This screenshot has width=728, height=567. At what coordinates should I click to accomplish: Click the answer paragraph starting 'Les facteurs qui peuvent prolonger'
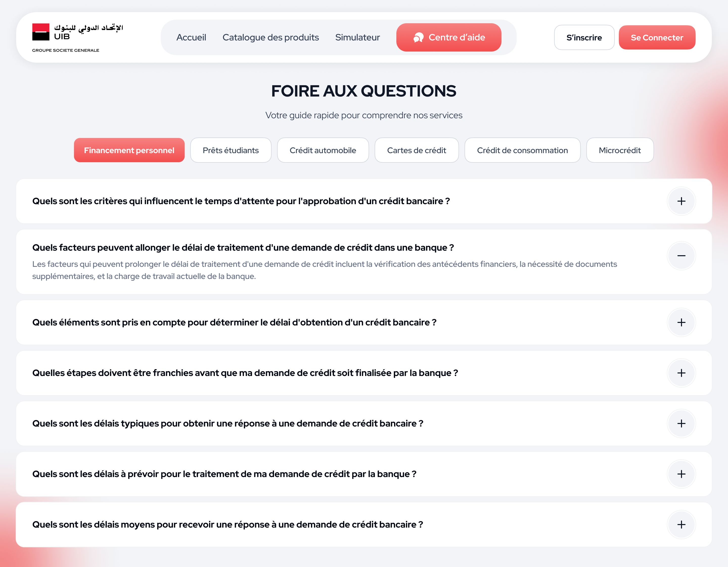click(325, 270)
